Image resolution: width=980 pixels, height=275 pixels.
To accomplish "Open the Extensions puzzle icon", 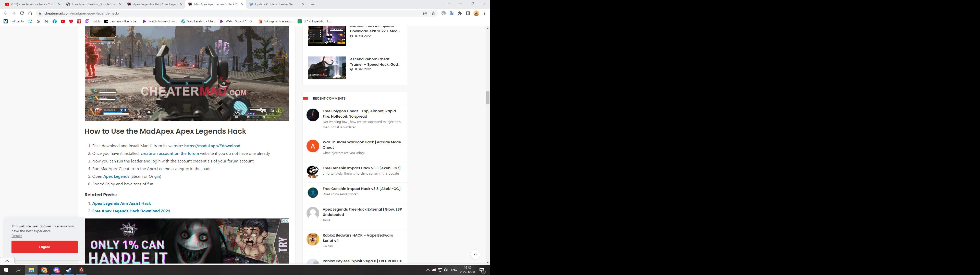I will coord(460,13).
